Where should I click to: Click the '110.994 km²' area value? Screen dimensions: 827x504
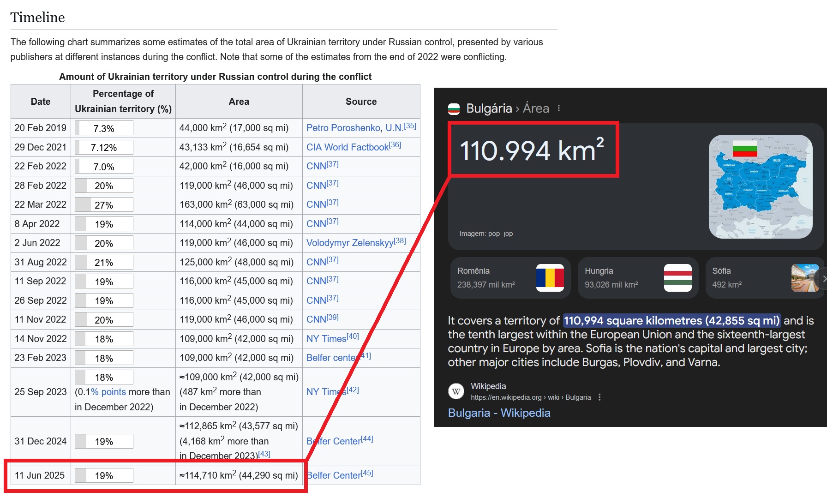click(532, 150)
